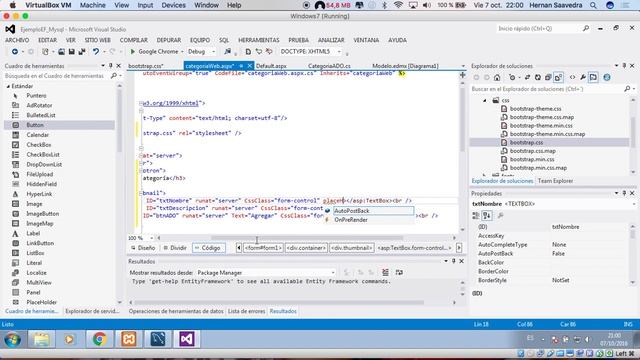Open the DOCTYPE: XHTML5 dropdown

pos(339,52)
